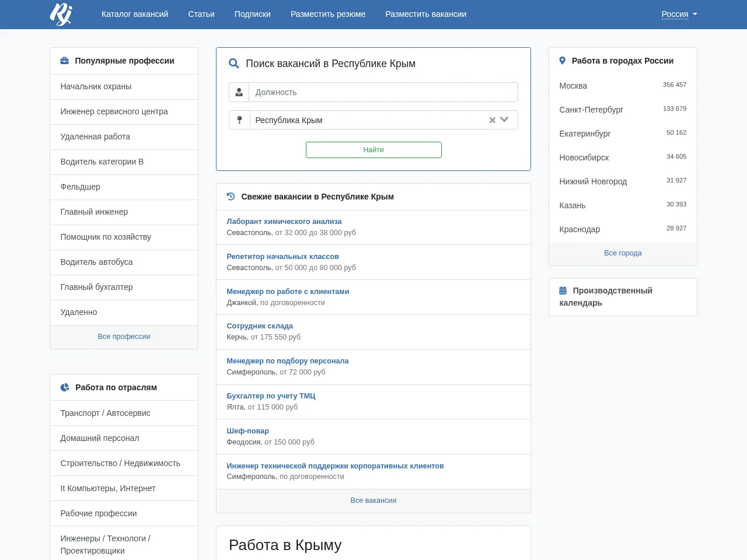Image resolution: width=747 pixels, height=560 pixels.
Task: Open the Подписки menu item
Action: 253,14
